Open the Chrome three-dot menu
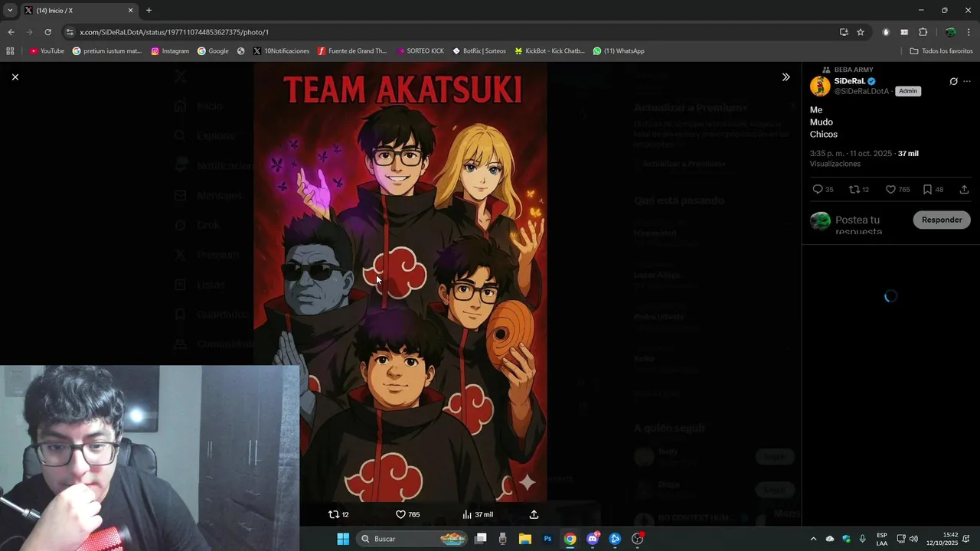This screenshot has height=551, width=980. (969, 32)
